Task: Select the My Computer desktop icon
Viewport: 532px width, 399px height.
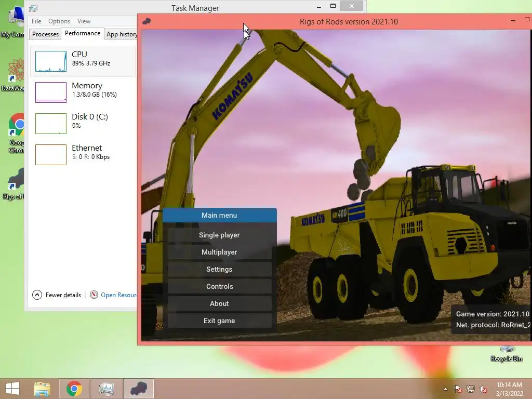Action: click(12, 22)
